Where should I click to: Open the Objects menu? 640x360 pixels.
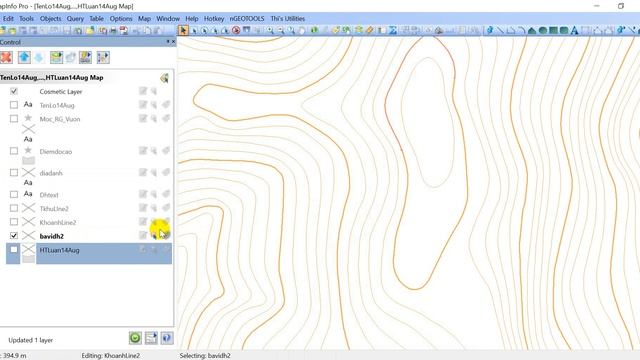pyautogui.click(x=51, y=18)
